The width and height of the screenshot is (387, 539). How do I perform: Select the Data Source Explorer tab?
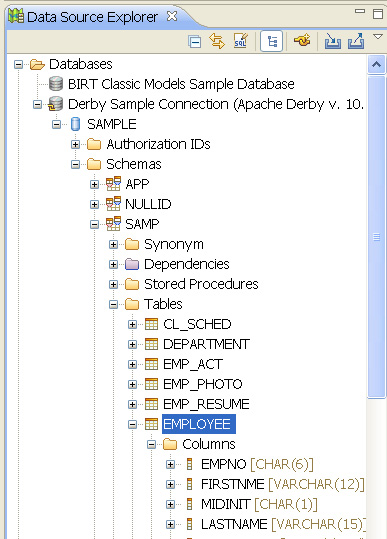tap(92, 17)
